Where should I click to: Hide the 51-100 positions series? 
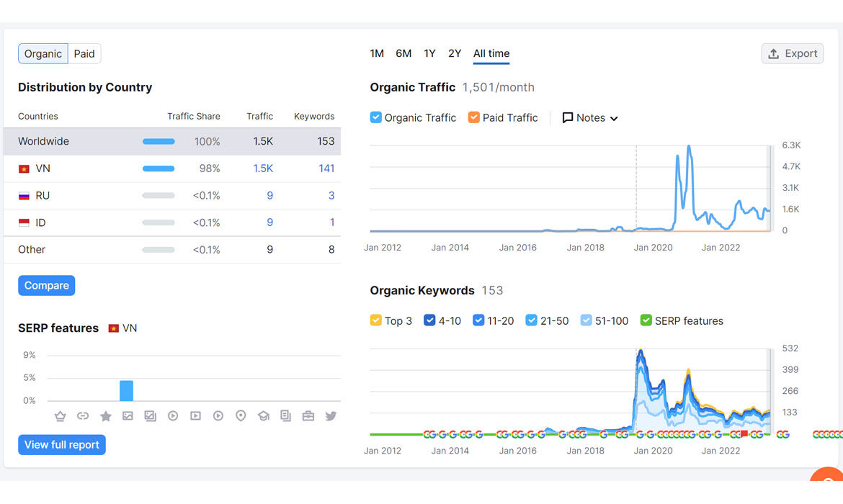(x=586, y=320)
